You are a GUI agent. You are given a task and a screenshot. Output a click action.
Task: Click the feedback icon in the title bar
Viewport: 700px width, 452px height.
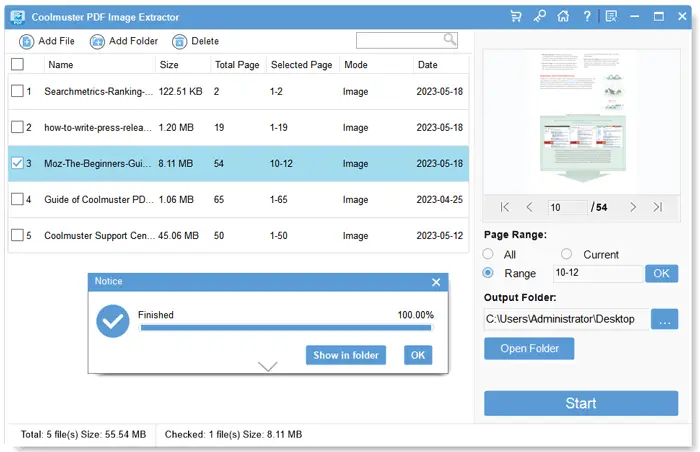[611, 17]
